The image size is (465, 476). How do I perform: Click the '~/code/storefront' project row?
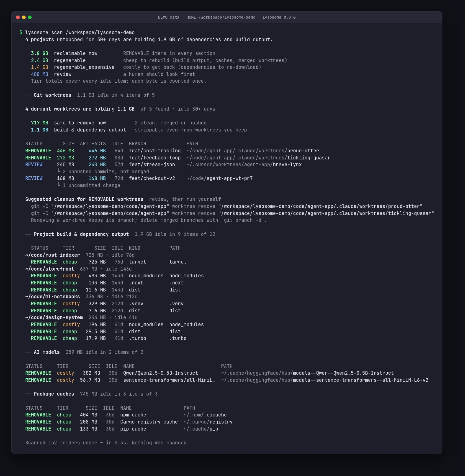coord(78,269)
